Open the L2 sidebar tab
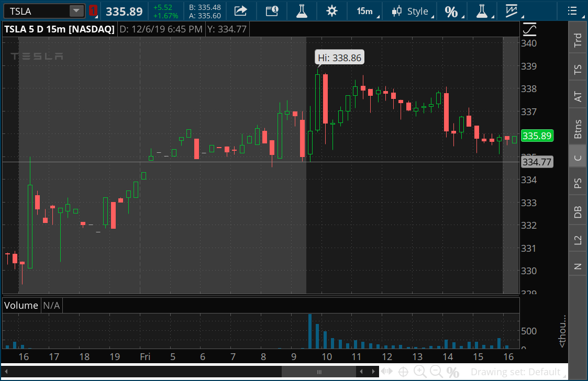 click(x=578, y=240)
